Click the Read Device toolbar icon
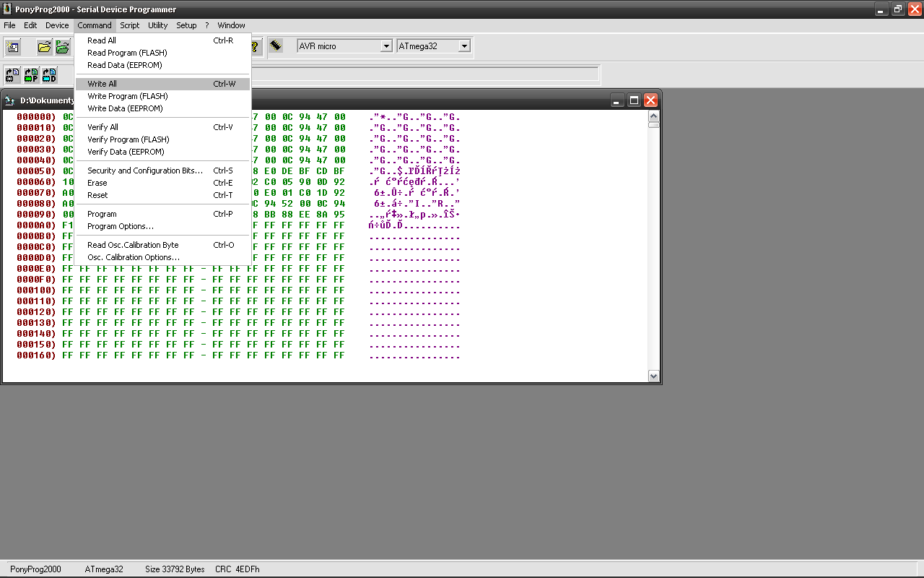 coord(13,74)
